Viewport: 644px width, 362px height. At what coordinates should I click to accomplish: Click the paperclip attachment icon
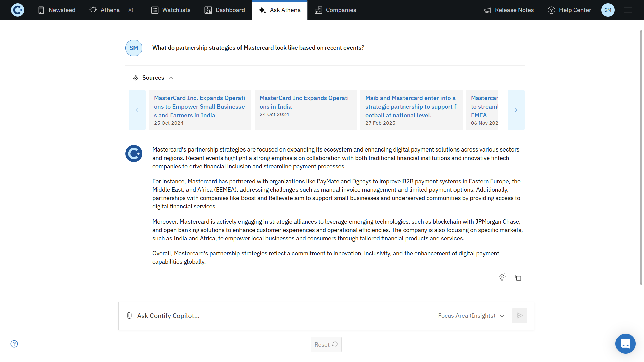[129, 316]
